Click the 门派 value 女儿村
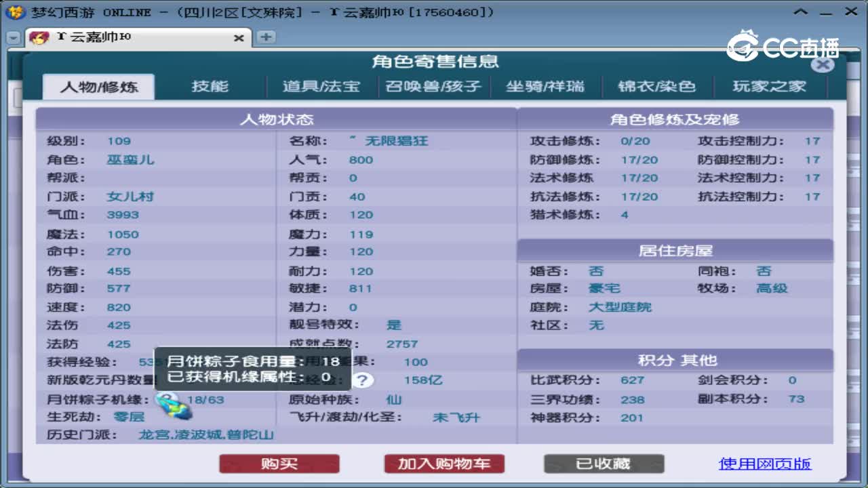The image size is (868, 488). [x=130, y=197]
